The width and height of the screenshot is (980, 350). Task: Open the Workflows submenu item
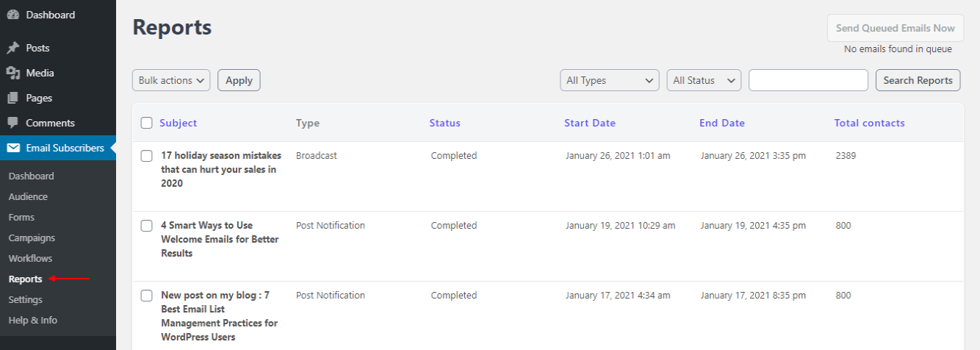coord(30,258)
